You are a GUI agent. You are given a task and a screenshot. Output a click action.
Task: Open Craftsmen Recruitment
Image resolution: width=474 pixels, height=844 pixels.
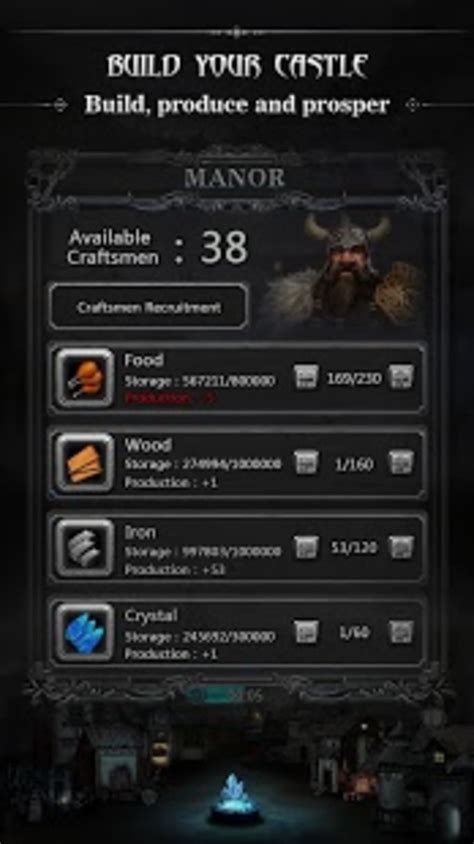point(148,307)
